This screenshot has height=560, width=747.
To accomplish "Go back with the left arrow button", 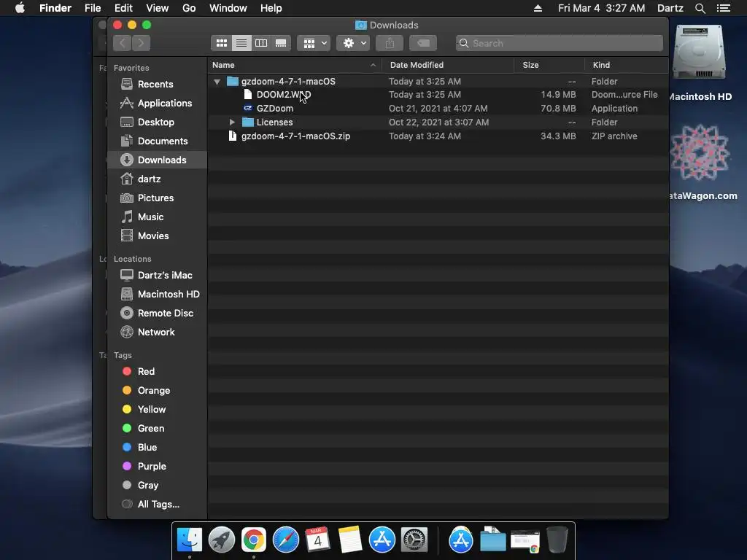I will point(123,43).
